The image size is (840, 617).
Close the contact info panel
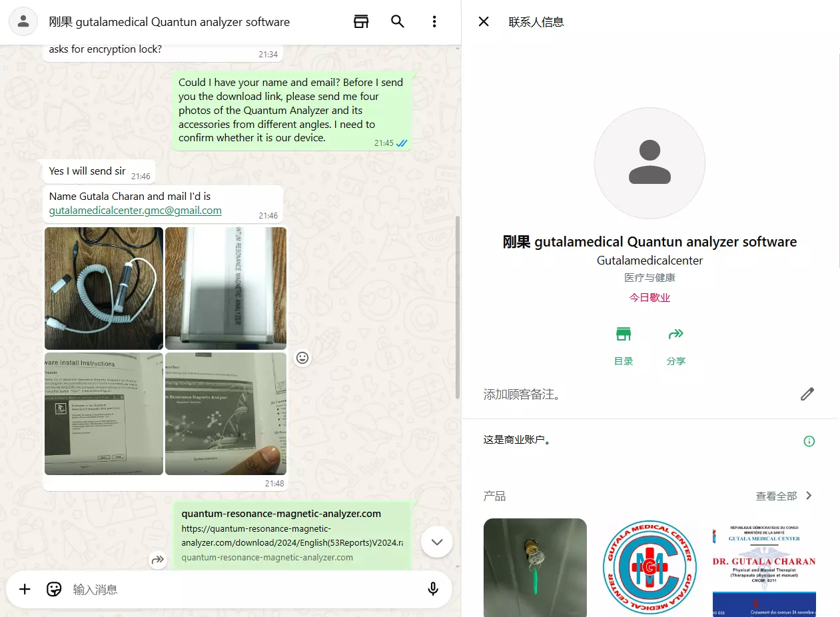pyautogui.click(x=484, y=21)
